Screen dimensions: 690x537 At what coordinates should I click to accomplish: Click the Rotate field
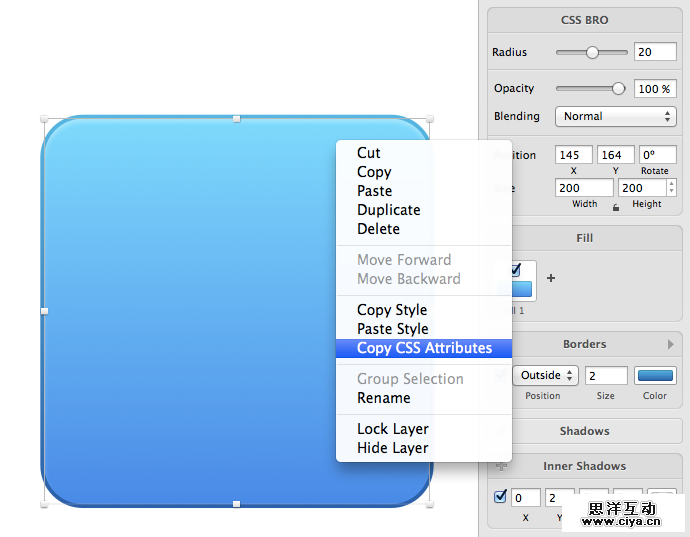coord(657,155)
